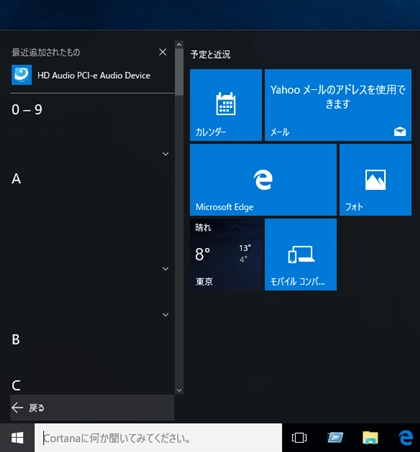
Task: Select the letter A section header
Action: click(x=16, y=179)
